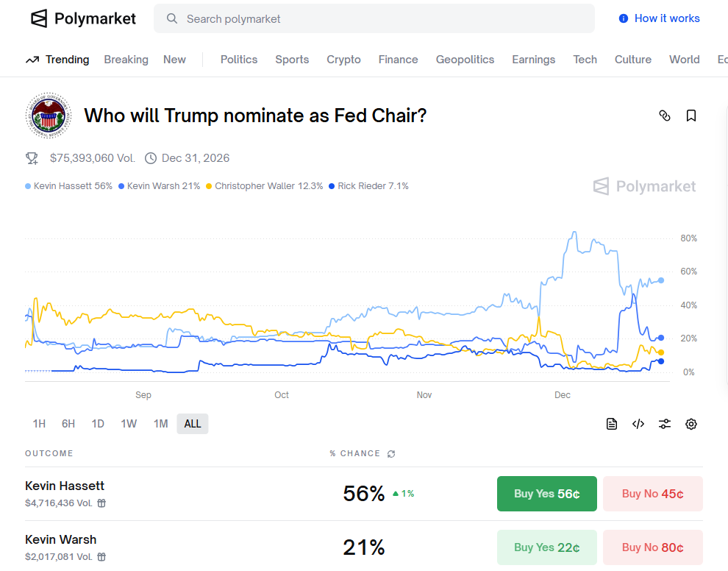Select the ALL timeframe option
Viewport: 728px width, 571px height.
click(x=193, y=424)
